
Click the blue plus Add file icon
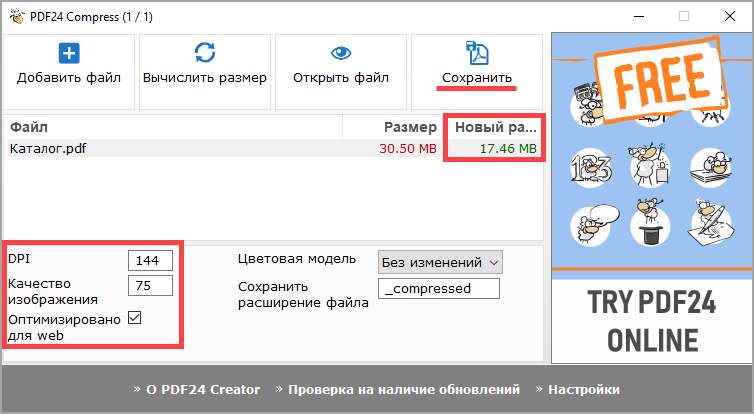coord(69,53)
